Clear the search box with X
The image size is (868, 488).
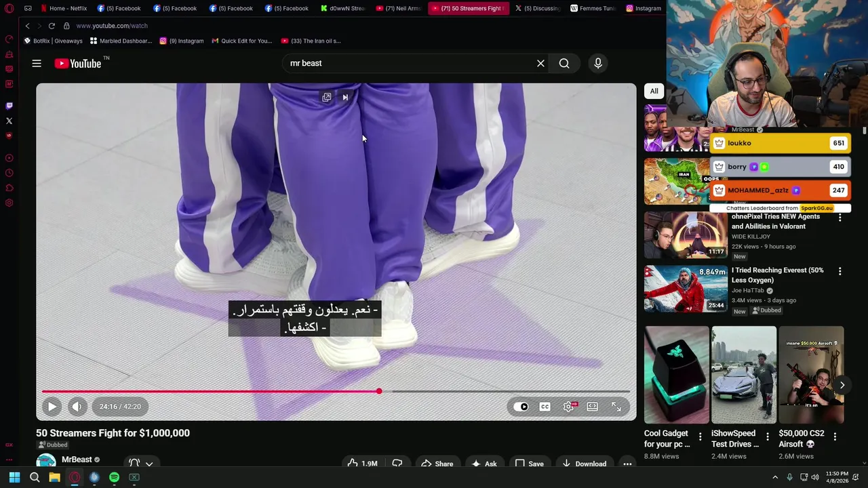(540, 63)
